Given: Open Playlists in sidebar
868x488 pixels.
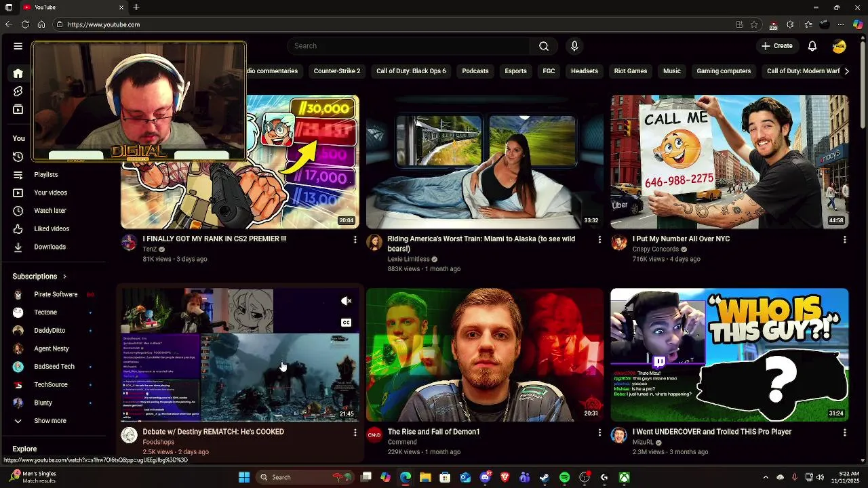Looking at the screenshot, I should click(x=47, y=175).
